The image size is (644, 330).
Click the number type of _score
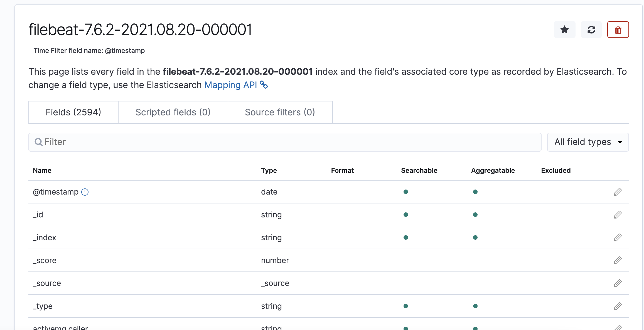(275, 260)
